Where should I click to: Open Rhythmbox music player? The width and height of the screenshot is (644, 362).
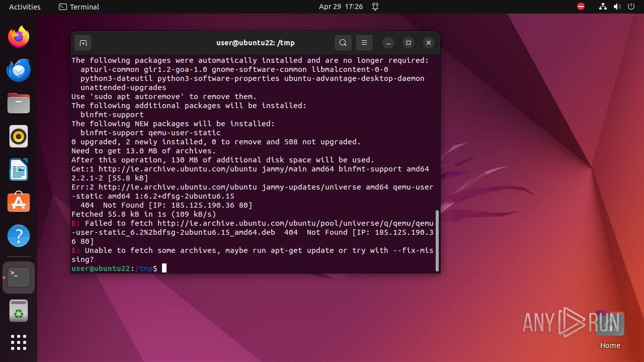point(19,136)
